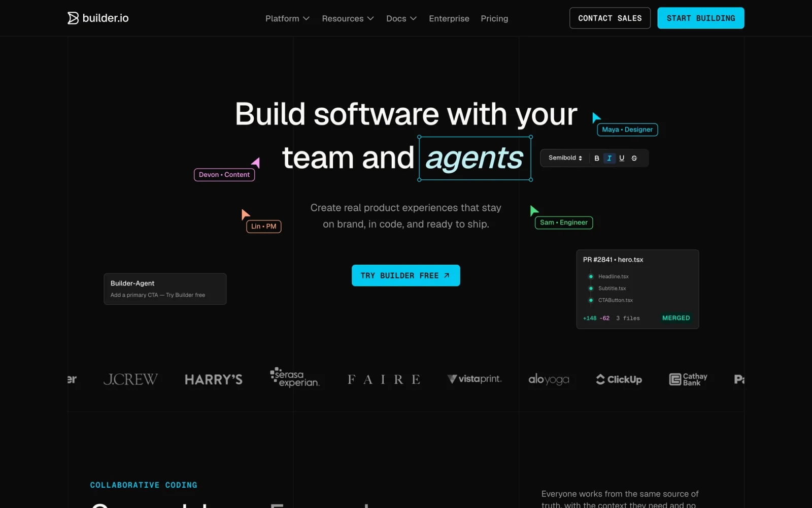Click the Harry's logo
This screenshot has width=812, height=508.
pyautogui.click(x=214, y=379)
